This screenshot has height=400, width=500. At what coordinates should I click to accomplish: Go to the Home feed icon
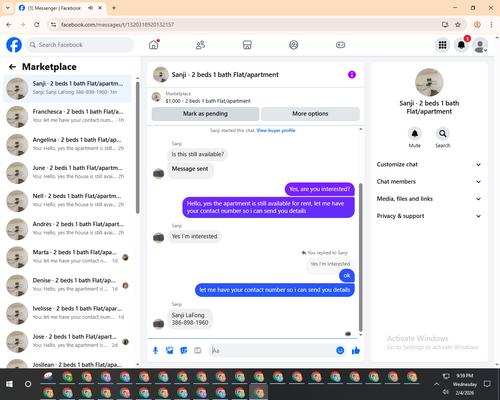(x=154, y=45)
